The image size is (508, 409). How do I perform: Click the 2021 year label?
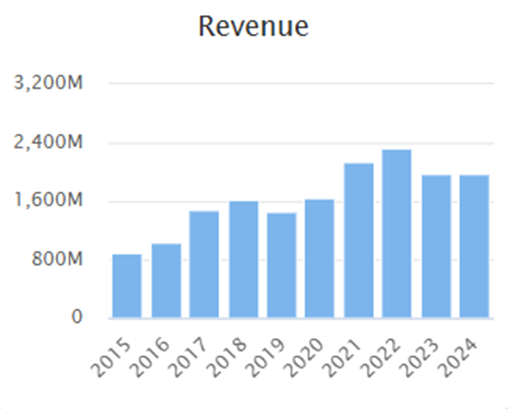[x=342, y=358]
